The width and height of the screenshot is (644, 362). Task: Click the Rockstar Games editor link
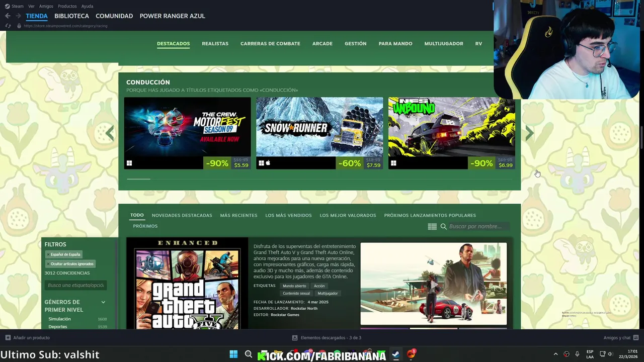(285, 315)
